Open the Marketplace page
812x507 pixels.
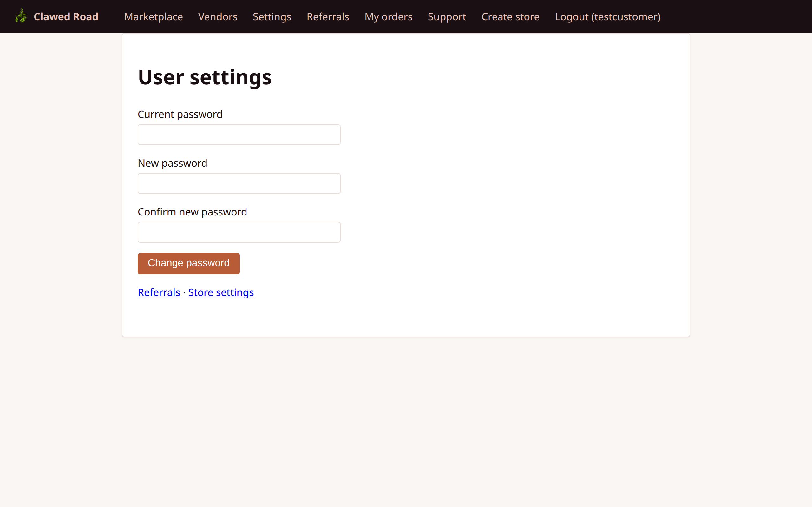click(x=153, y=16)
